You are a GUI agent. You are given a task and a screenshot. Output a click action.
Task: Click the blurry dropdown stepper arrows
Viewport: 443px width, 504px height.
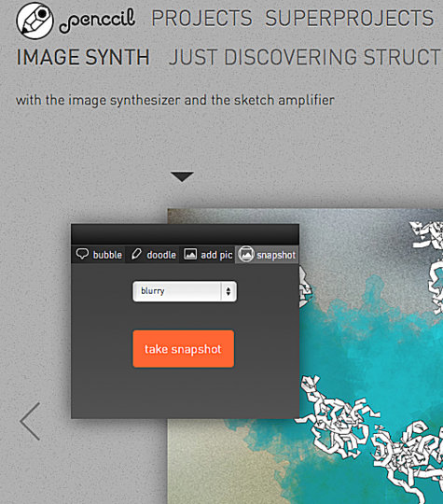pos(228,291)
